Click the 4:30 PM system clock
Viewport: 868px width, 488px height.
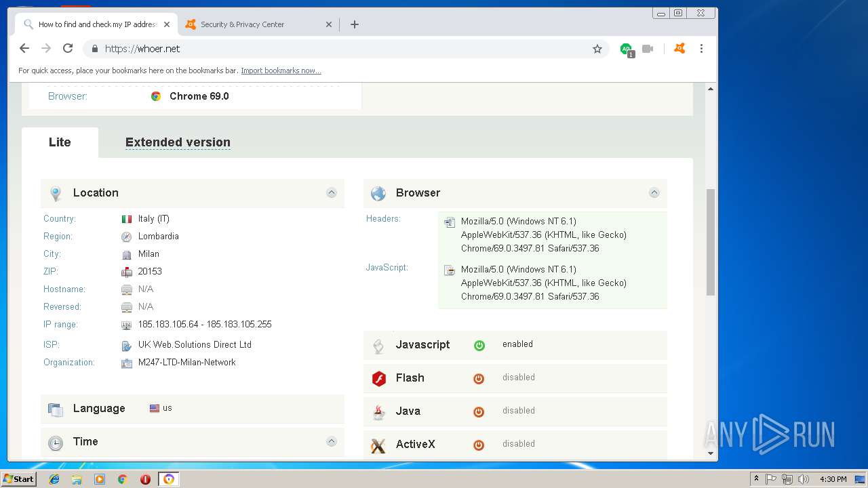click(833, 479)
